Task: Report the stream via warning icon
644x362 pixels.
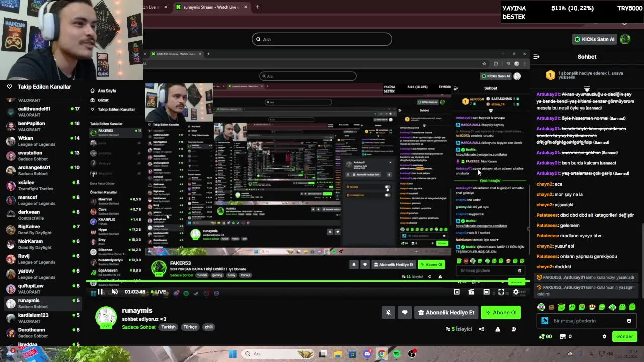Action: click(498, 329)
